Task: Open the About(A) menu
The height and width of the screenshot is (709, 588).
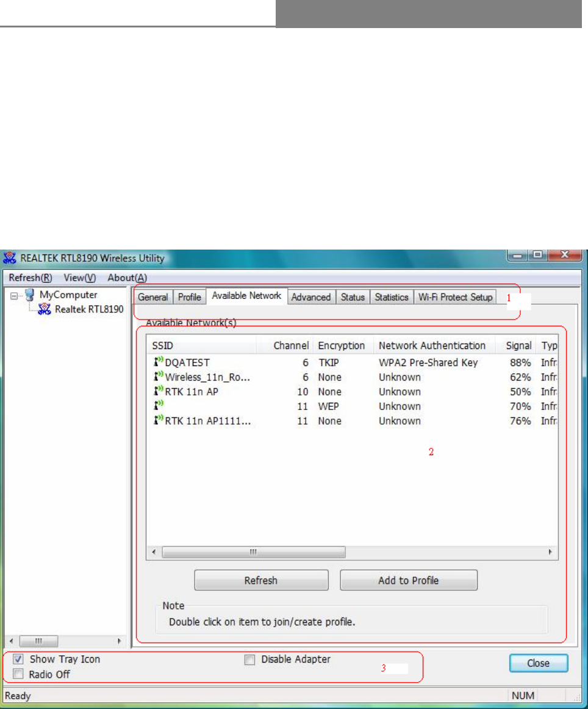Action: coord(127,278)
